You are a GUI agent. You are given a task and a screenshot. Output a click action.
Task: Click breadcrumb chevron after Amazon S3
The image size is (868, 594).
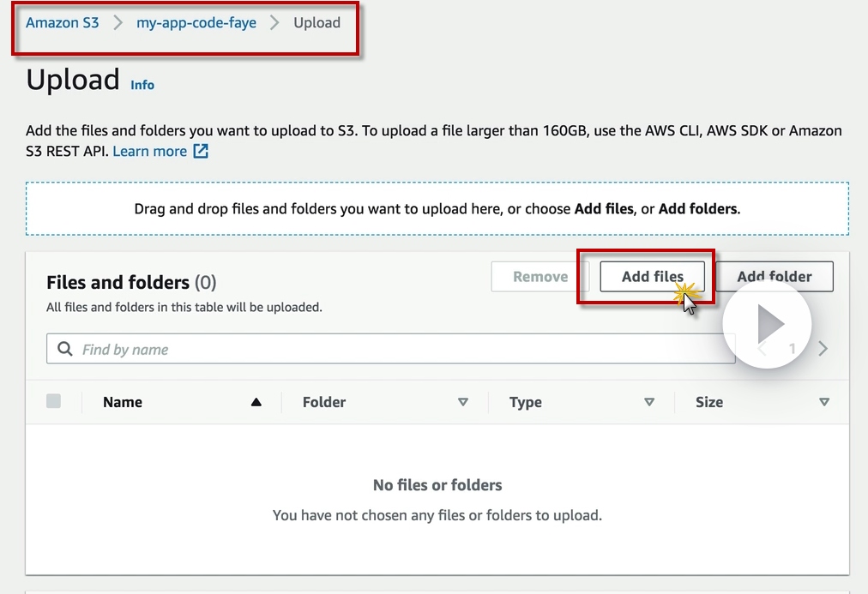click(x=118, y=23)
